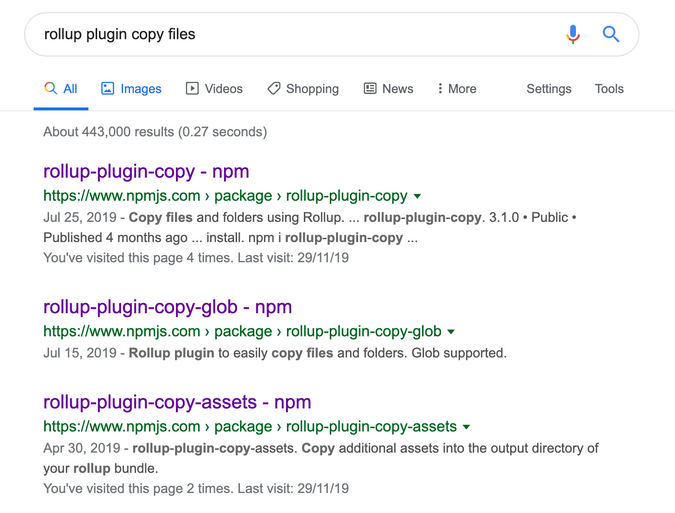Click the green URL ending in rollup-plugin-copy-assets
675x513 pixels.
(250, 426)
